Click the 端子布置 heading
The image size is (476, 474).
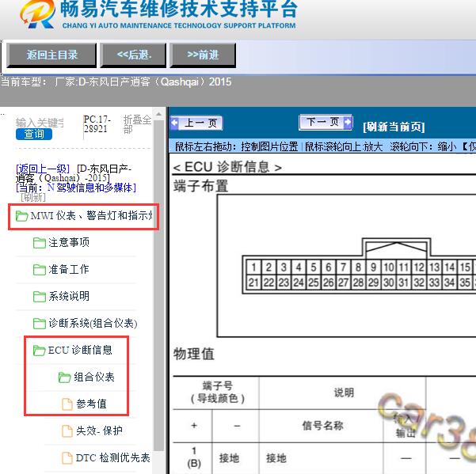pos(200,186)
